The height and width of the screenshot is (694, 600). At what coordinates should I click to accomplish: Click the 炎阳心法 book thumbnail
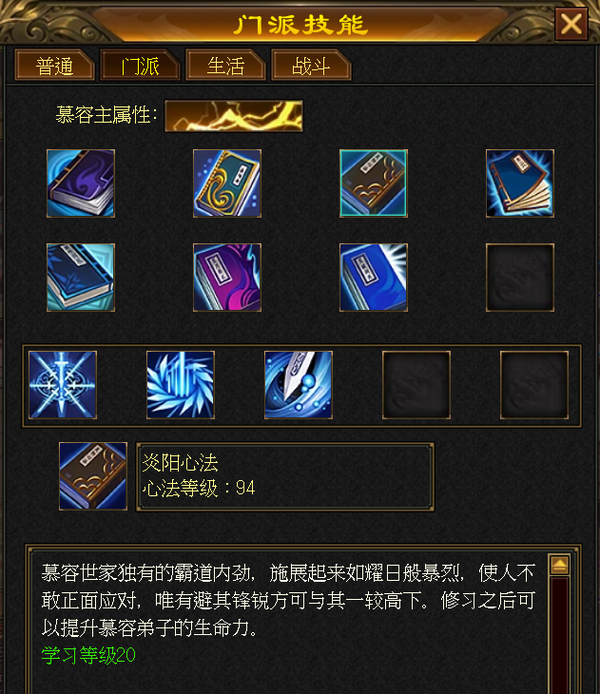point(93,476)
